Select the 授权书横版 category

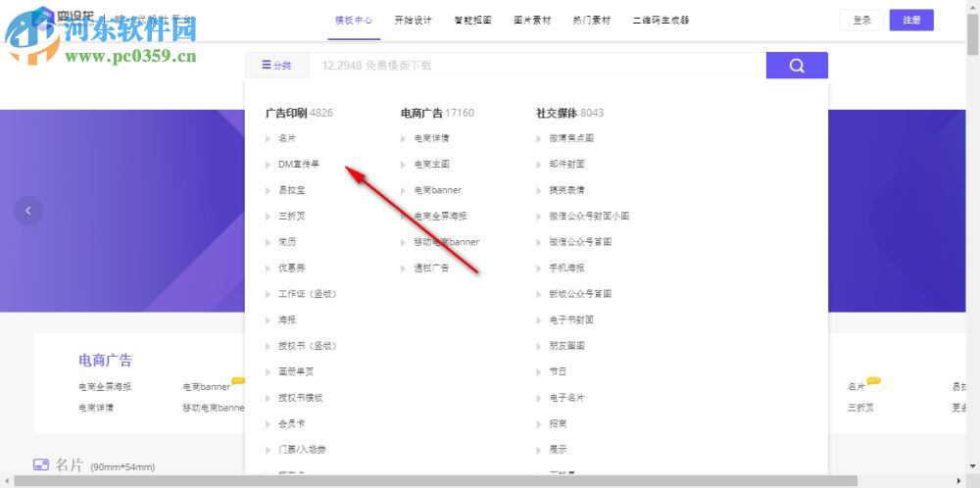coord(301,398)
